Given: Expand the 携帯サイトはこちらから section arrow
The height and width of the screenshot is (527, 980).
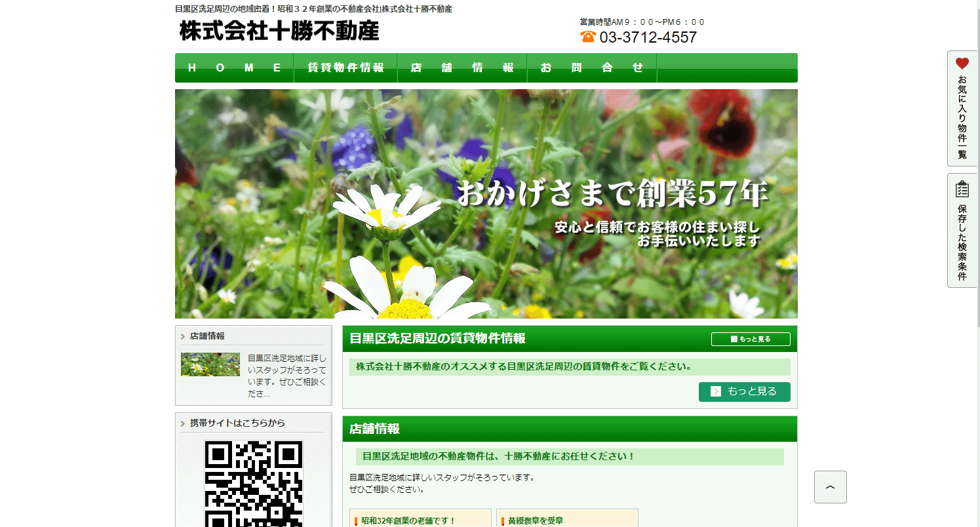Looking at the screenshot, I should [x=182, y=423].
